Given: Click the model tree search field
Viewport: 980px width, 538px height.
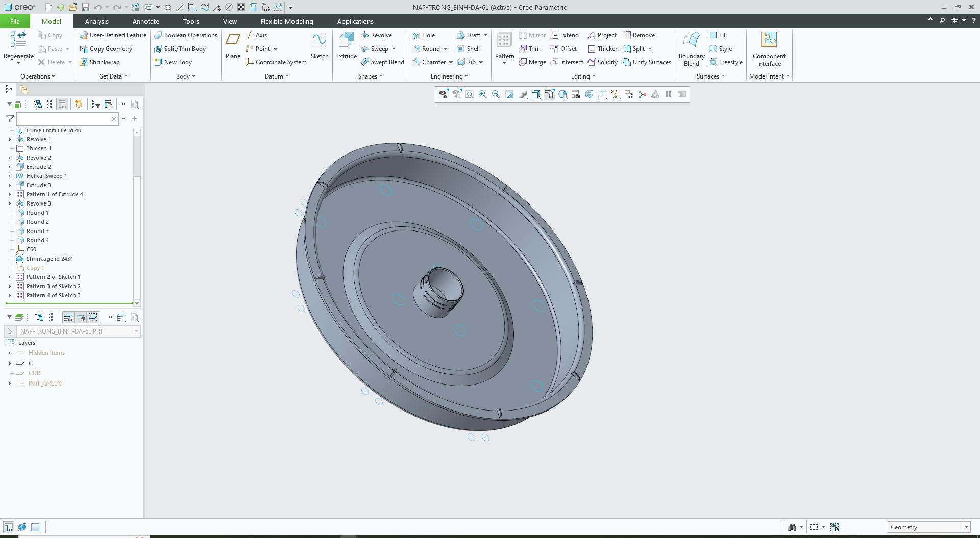Looking at the screenshot, I should (x=64, y=119).
